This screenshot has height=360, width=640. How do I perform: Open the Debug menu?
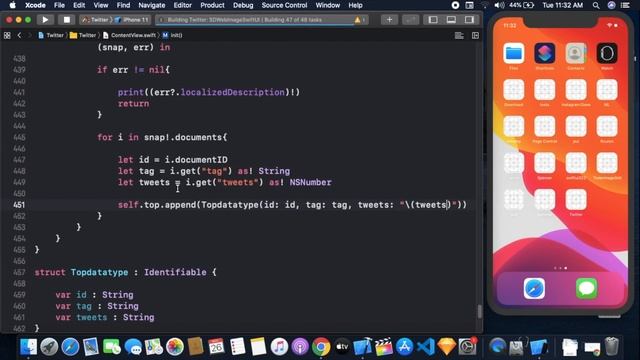[x=243, y=5]
